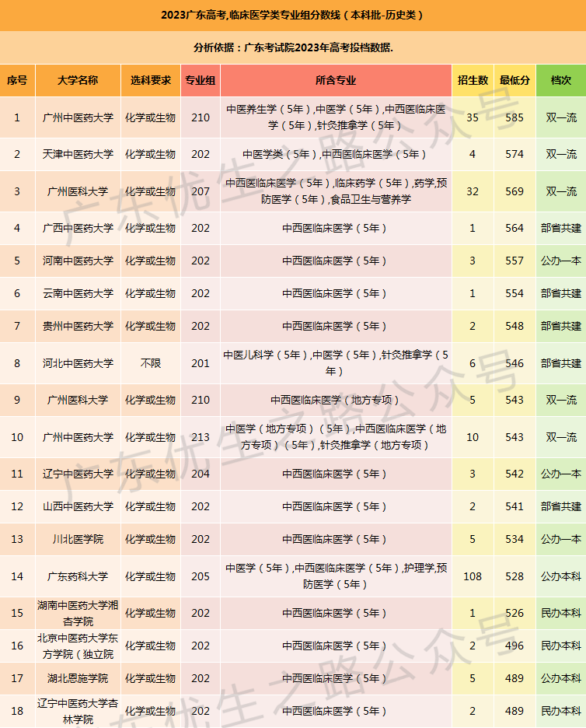Click the subtitle '分析依据:广东考试院2023年高考投档数据'
Image resolution: width=586 pixels, height=728 pixels.
click(x=292, y=47)
